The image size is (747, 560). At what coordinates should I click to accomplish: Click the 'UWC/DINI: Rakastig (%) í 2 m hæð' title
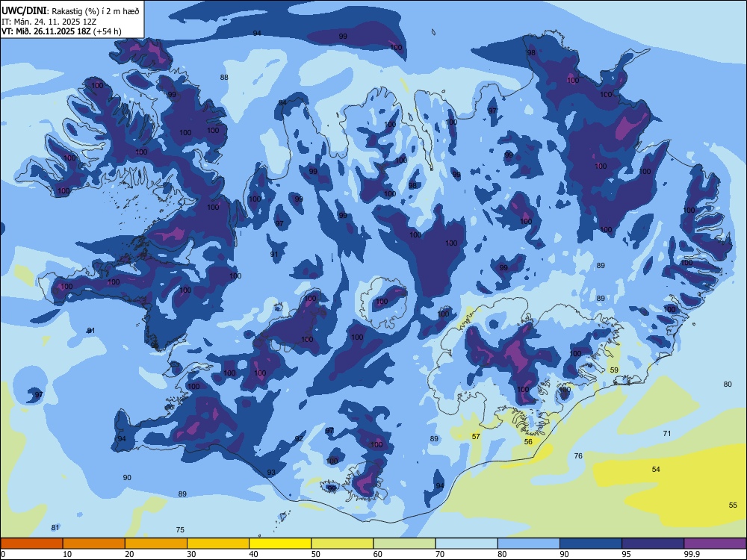(70, 11)
